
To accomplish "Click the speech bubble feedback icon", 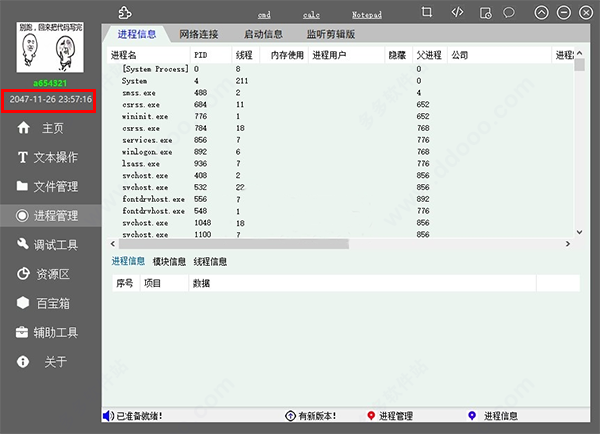I will pyautogui.click(x=509, y=12).
